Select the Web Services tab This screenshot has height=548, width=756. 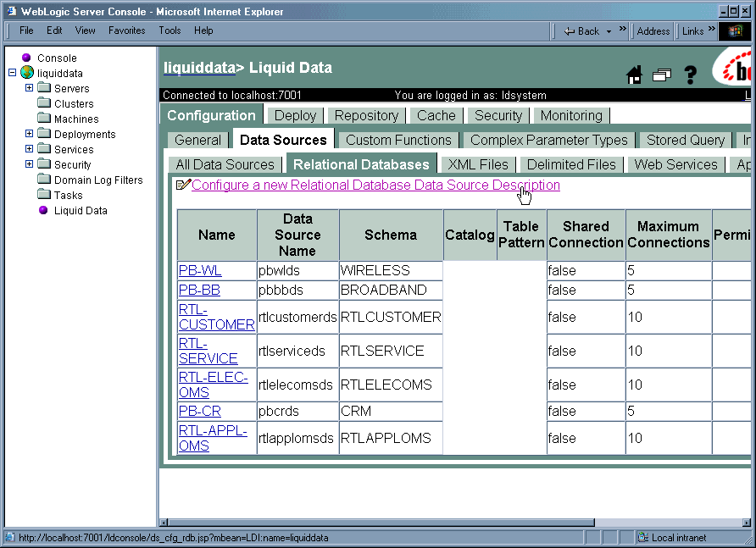(676, 165)
